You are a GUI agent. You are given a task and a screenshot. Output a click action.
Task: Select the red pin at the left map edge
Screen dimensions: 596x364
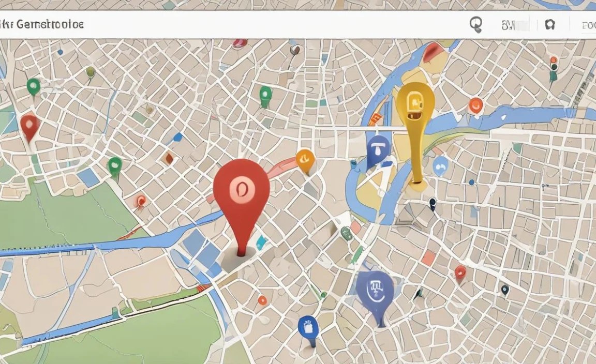click(x=29, y=127)
